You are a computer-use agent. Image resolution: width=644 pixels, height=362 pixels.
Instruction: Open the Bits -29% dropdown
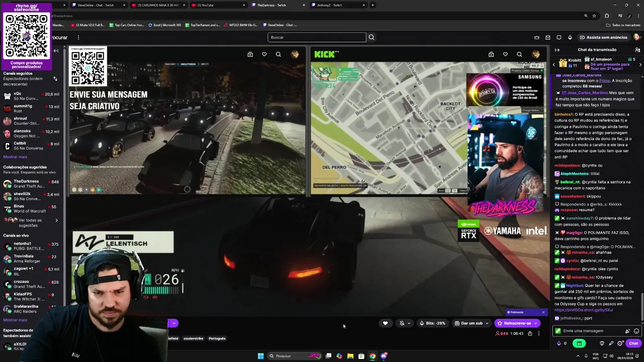pos(432,323)
